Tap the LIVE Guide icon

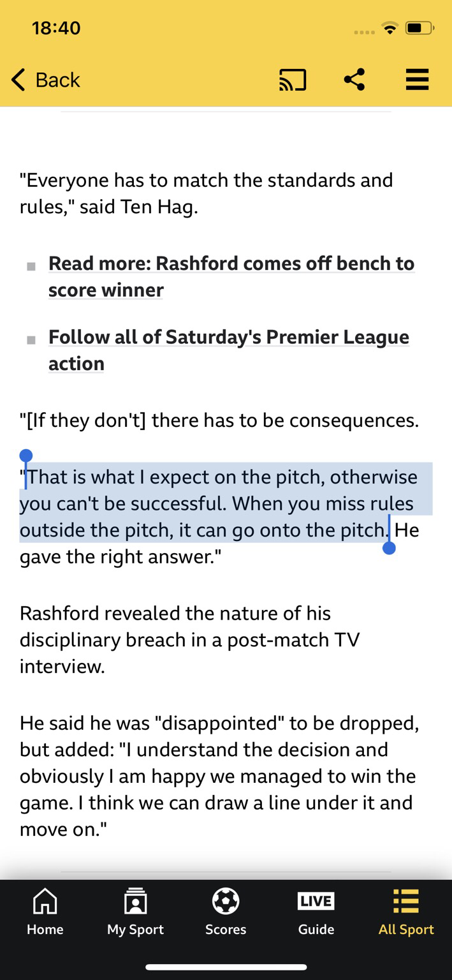[316, 901]
